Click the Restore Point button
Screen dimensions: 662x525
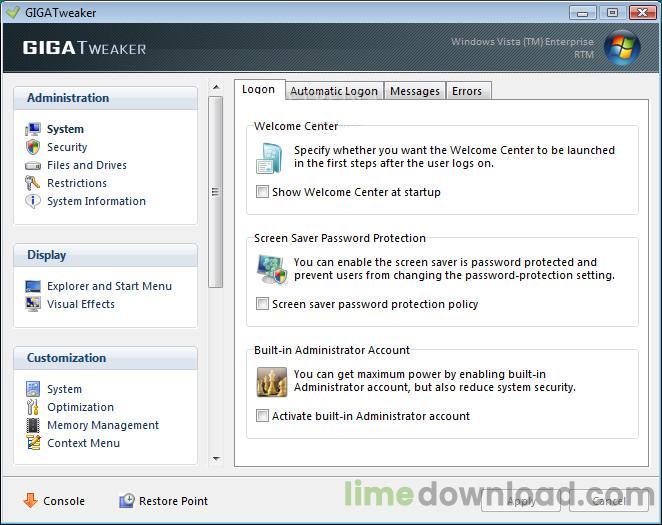[x=164, y=501]
